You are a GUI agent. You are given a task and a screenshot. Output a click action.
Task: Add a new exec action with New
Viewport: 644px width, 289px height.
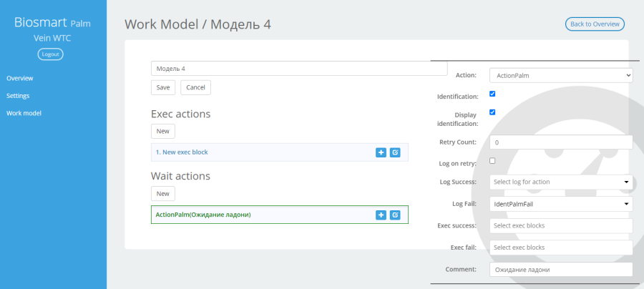(163, 132)
